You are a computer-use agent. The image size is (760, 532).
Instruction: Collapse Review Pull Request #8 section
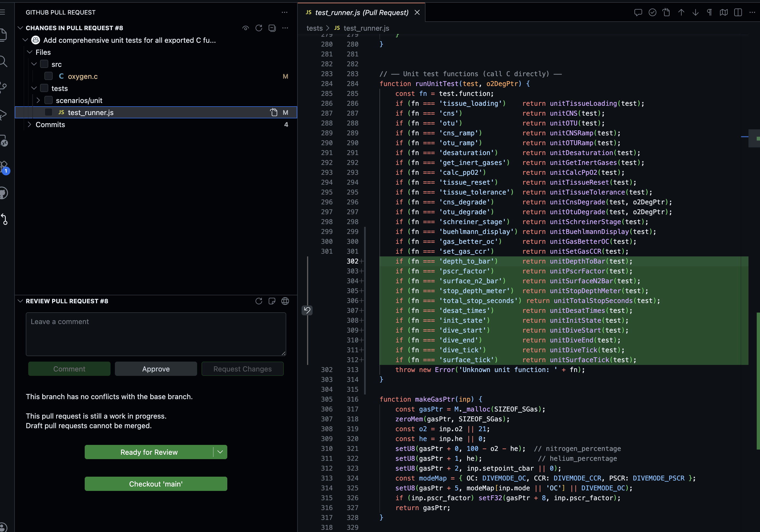coord(20,301)
